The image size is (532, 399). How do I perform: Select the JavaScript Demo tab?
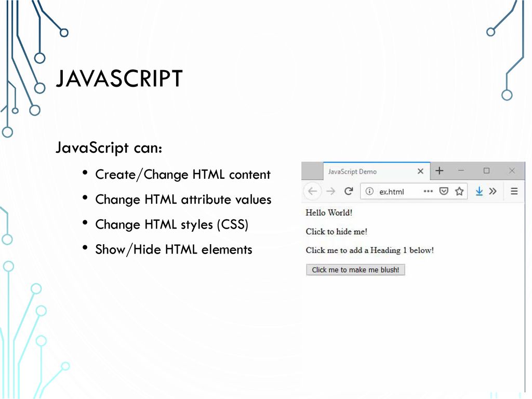pyautogui.click(x=377, y=171)
